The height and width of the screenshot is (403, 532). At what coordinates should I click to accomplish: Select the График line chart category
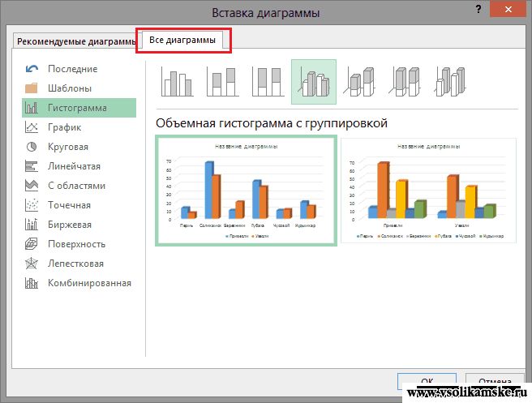pyautogui.click(x=64, y=127)
